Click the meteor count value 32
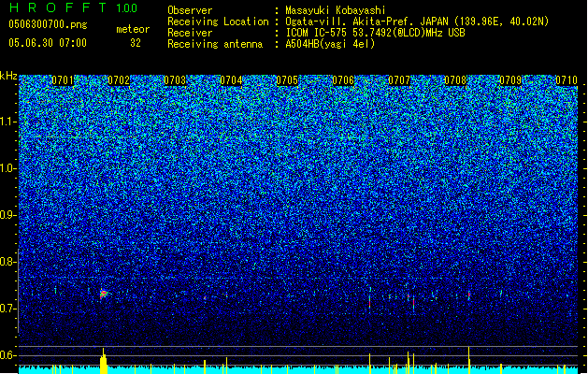 coord(136,43)
